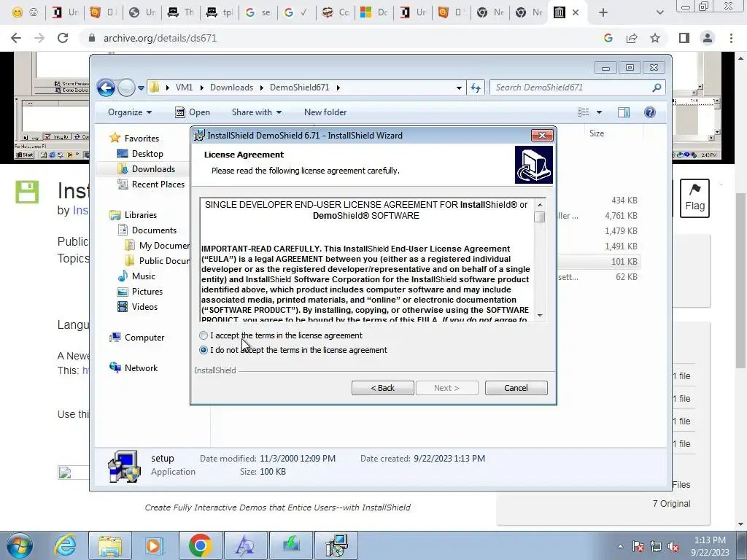
Task: Open Explorer help icon
Action: point(650,112)
